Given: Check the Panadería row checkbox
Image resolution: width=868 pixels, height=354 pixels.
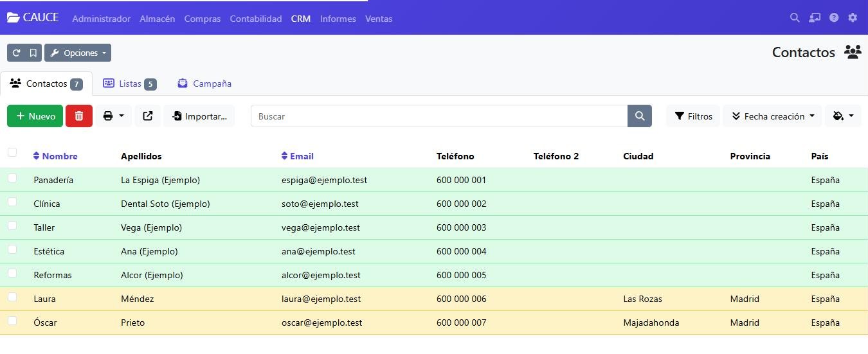Looking at the screenshot, I should [x=12, y=178].
